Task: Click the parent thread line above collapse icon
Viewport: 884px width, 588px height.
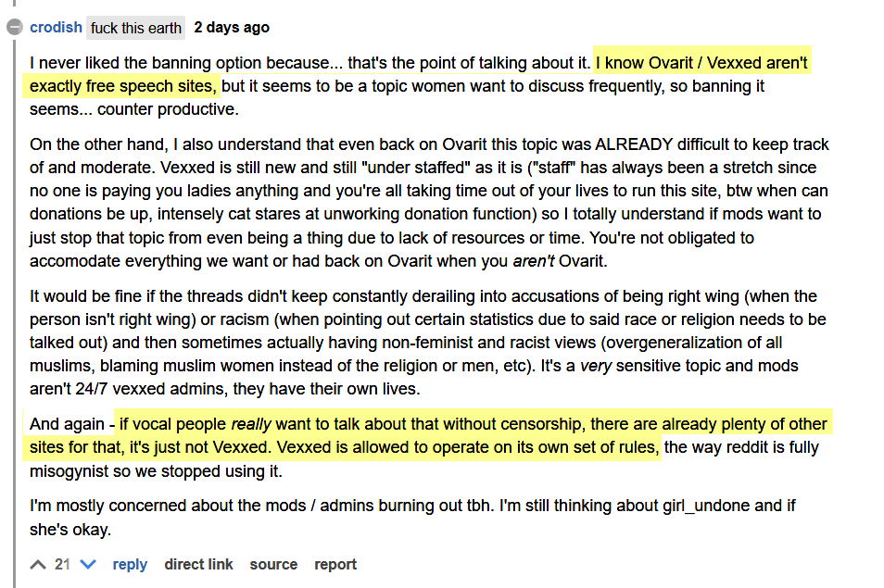Action: pyautogui.click(x=15, y=3)
